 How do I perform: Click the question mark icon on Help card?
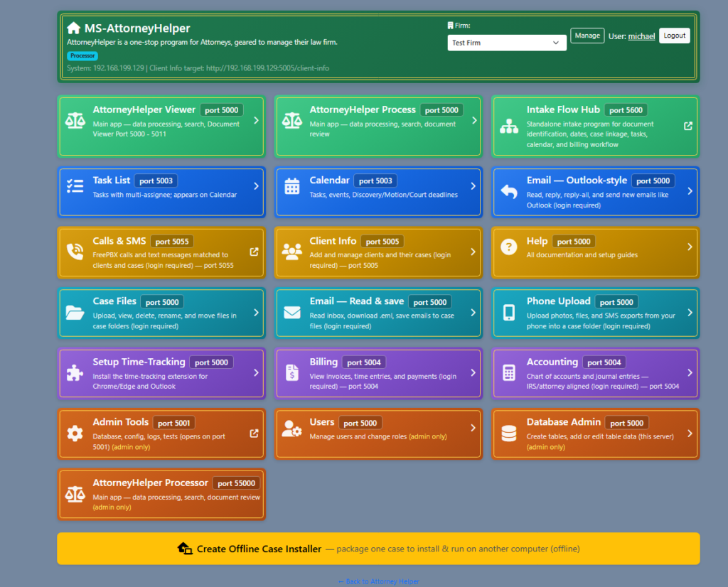click(x=509, y=247)
